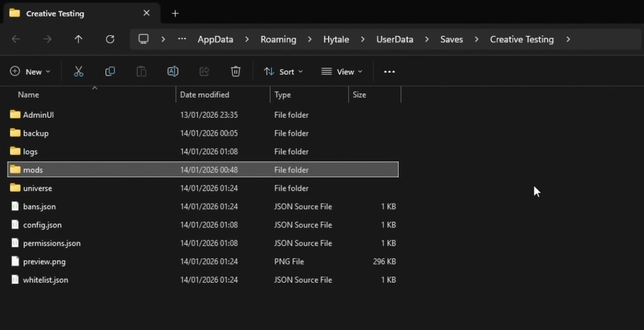Go up to the Saves folder
Image resolution: width=644 pixels, height=330 pixels.
(x=78, y=39)
